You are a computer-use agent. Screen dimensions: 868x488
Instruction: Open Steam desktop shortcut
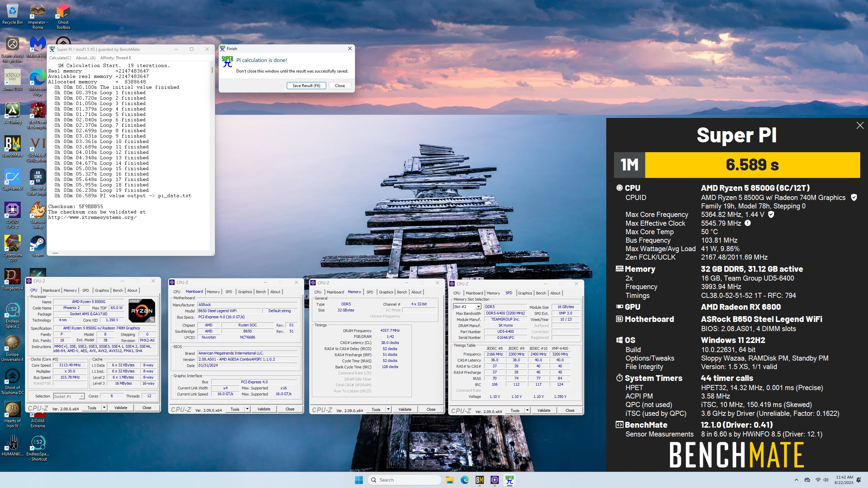click(x=38, y=246)
